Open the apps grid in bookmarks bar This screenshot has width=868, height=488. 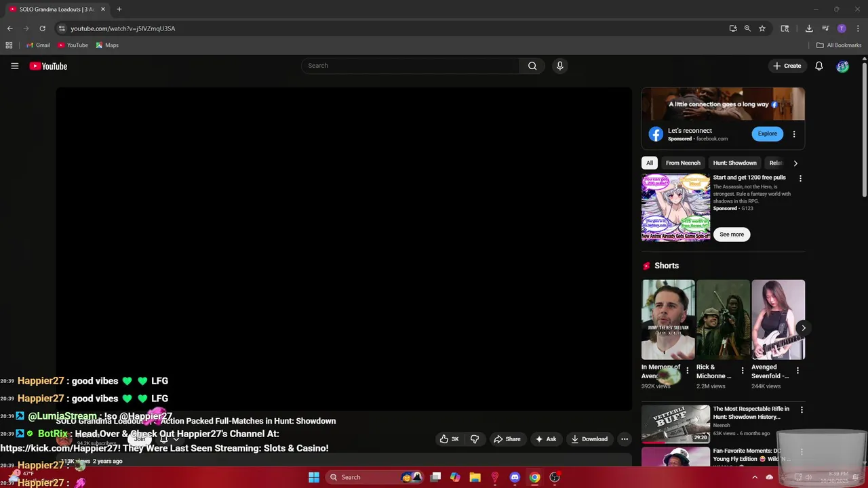9,45
